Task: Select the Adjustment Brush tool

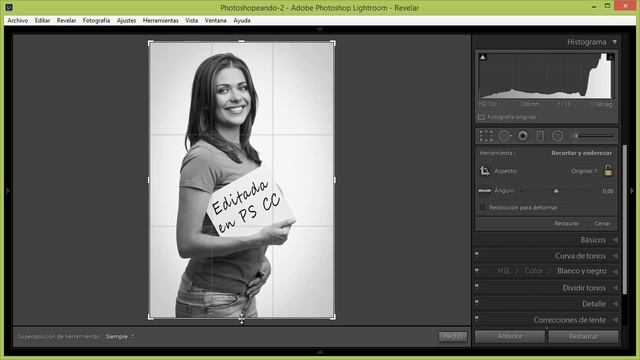Action: click(575, 136)
